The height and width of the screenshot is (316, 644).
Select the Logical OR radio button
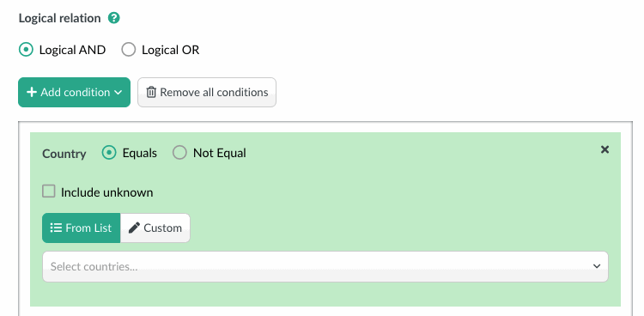coord(129,50)
